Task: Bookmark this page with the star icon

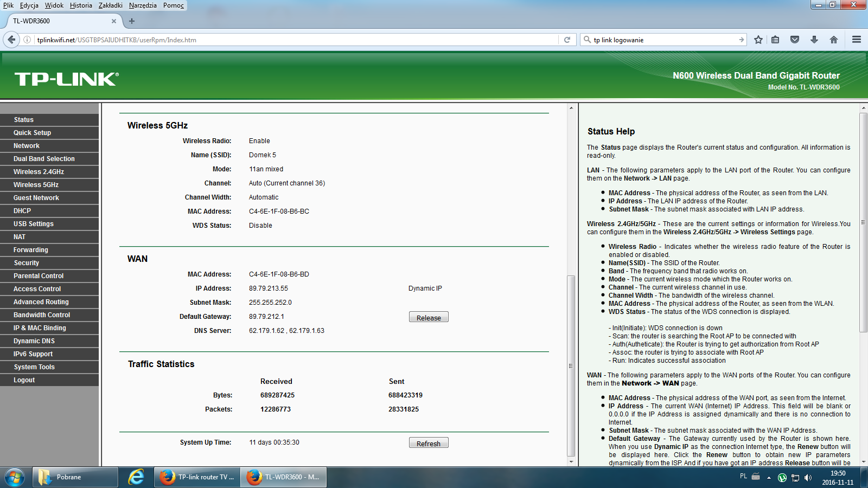Action: [x=758, y=40]
